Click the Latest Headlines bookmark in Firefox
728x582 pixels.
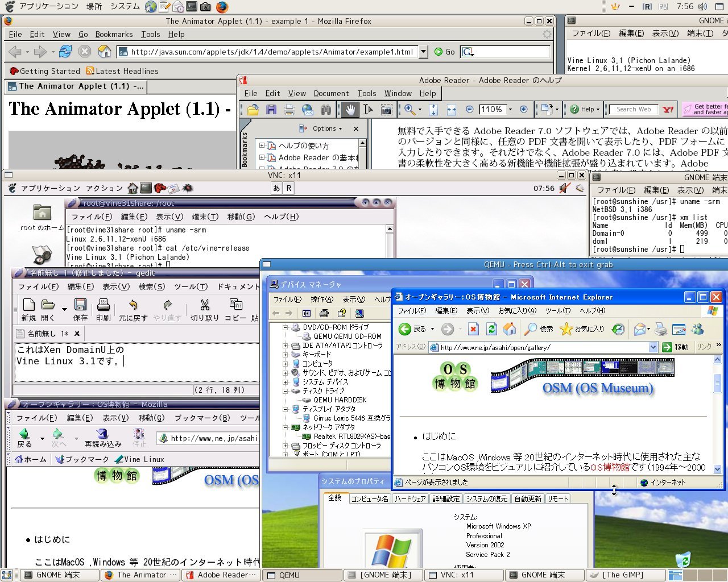[x=122, y=71]
